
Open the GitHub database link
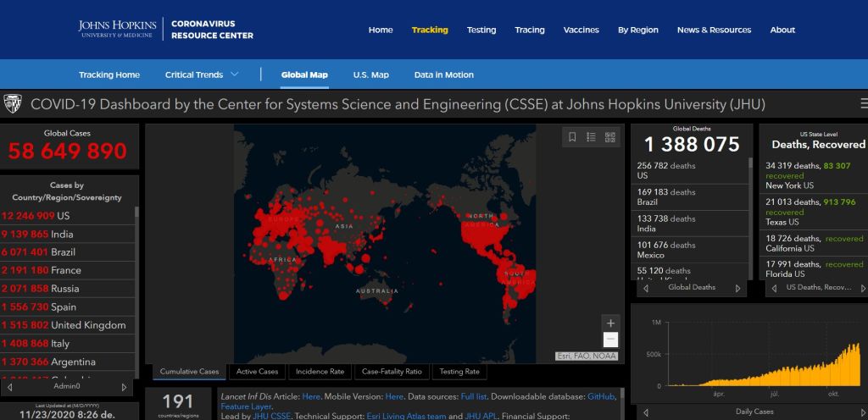(x=601, y=396)
